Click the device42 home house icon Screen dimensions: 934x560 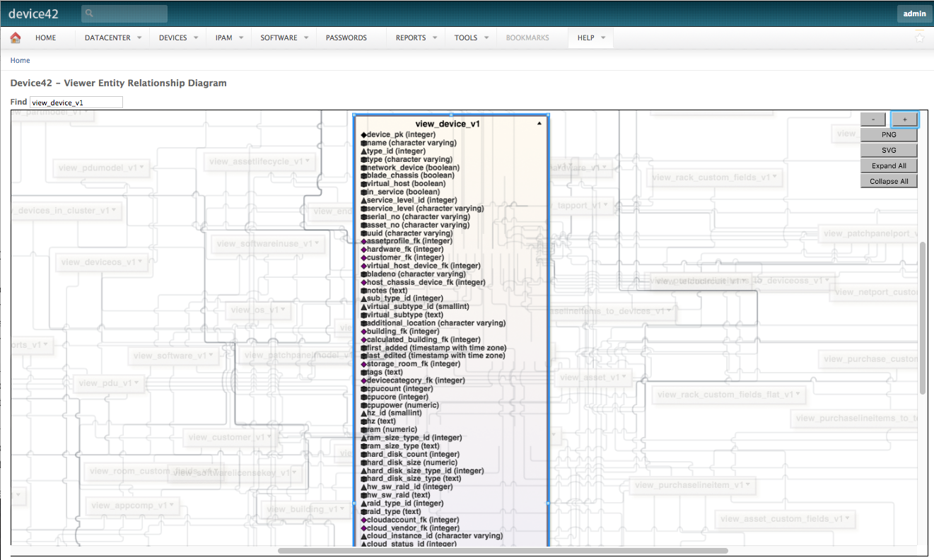(x=14, y=37)
